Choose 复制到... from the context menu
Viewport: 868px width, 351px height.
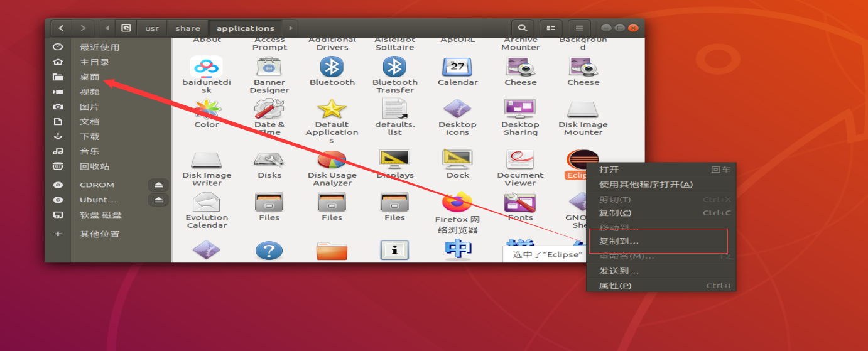[x=661, y=241]
